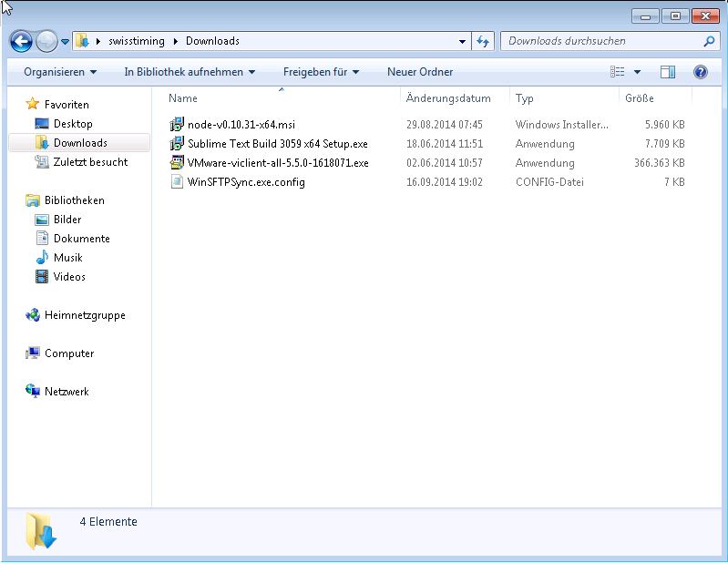
Task: Select Computer in the navigation pane
Action: click(x=69, y=353)
